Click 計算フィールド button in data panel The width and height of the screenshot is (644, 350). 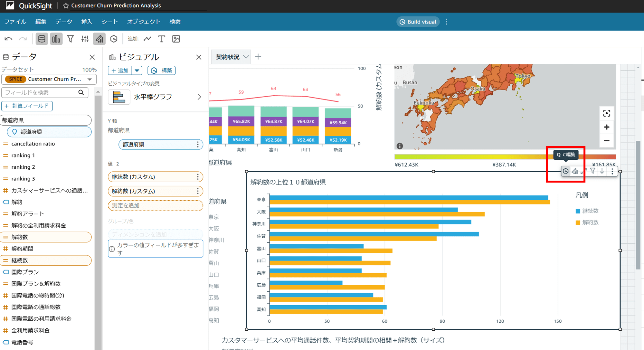pyautogui.click(x=27, y=106)
